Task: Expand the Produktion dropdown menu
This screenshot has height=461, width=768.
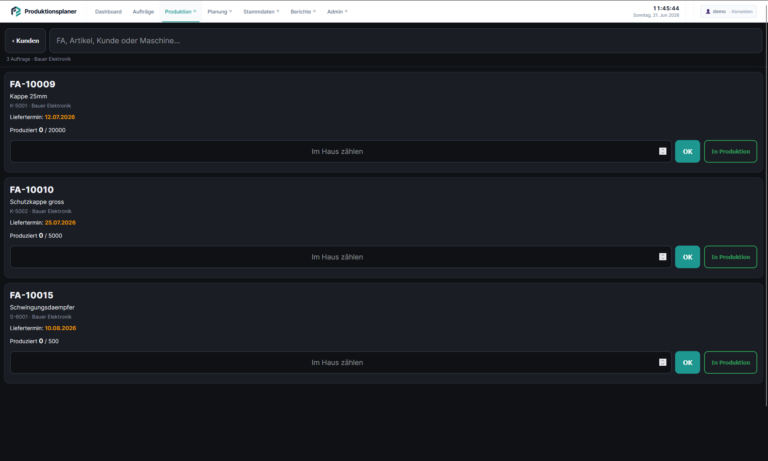Action: 180,12
